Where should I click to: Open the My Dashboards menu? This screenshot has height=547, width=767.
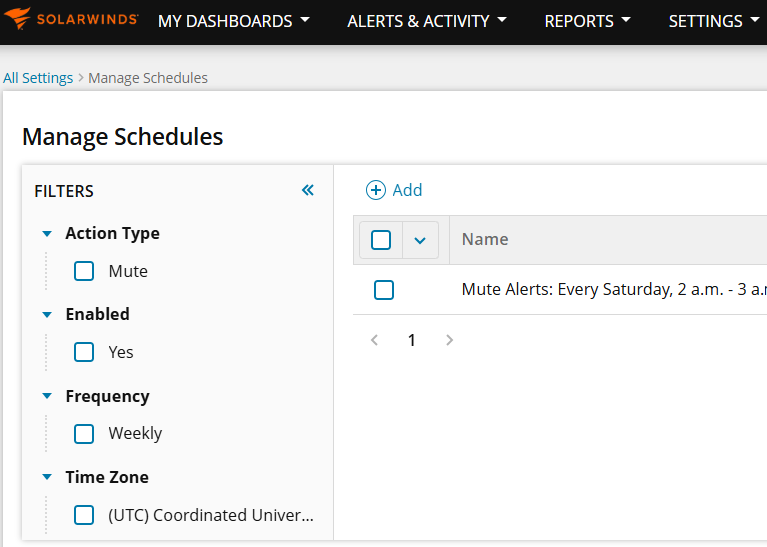(x=234, y=21)
